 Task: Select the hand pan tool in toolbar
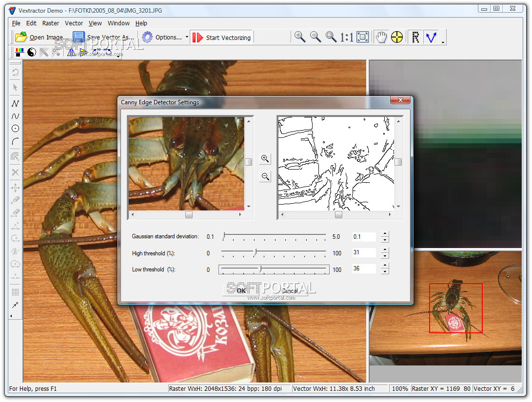click(x=381, y=37)
